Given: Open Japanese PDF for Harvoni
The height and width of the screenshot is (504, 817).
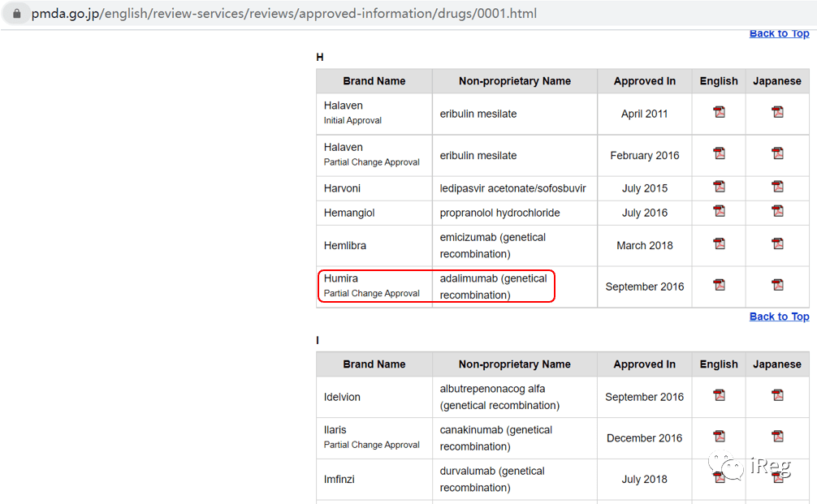Looking at the screenshot, I should [777, 187].
